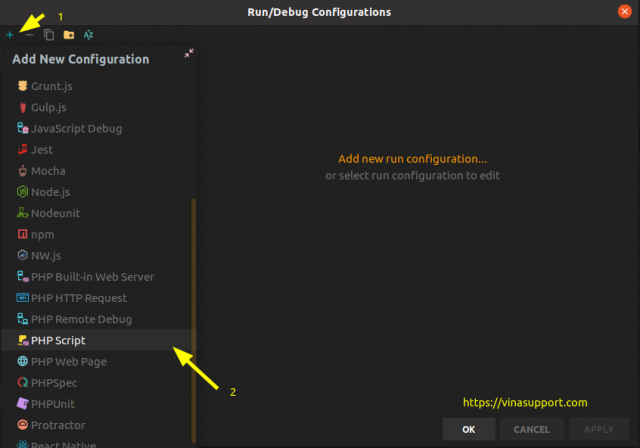Click the plus Add New Configuration icon

point(10,35)
